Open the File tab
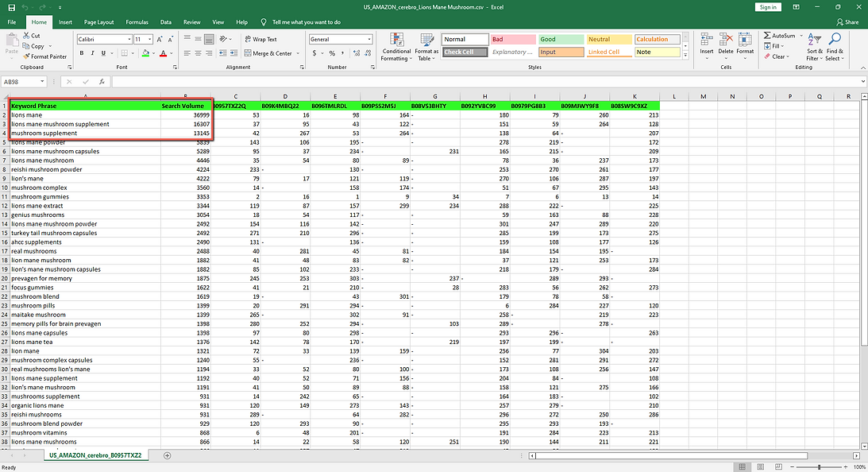Viewport: 868px width, 472px height. (x=12, y=22)
